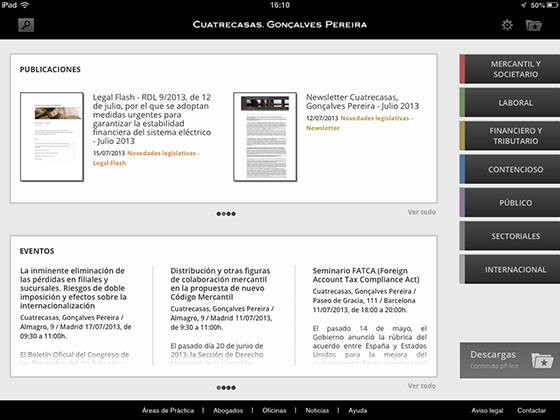Click Novedades legislativas - Legal Flash tag

(x=146, y=158)
